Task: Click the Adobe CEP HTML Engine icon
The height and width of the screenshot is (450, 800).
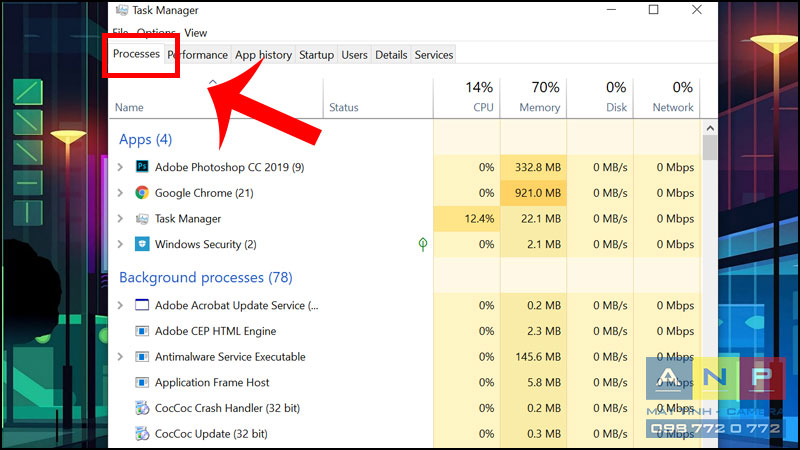Action: coord(142,331)
